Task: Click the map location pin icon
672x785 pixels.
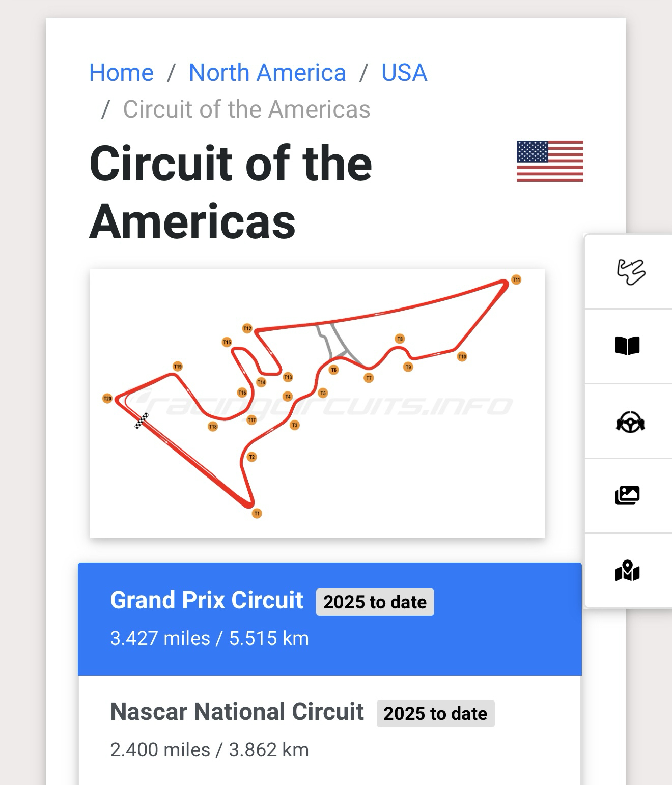Action: pyautogui.click(x=627, y=571)
